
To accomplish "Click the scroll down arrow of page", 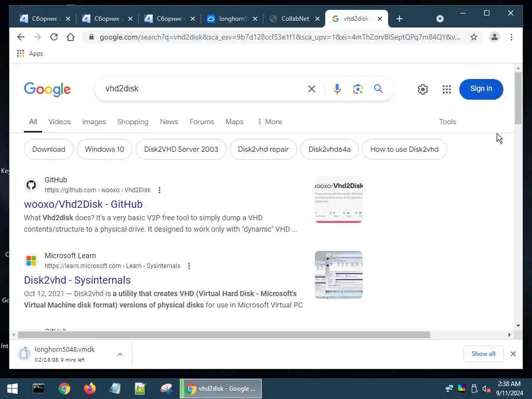I will 518,326.
